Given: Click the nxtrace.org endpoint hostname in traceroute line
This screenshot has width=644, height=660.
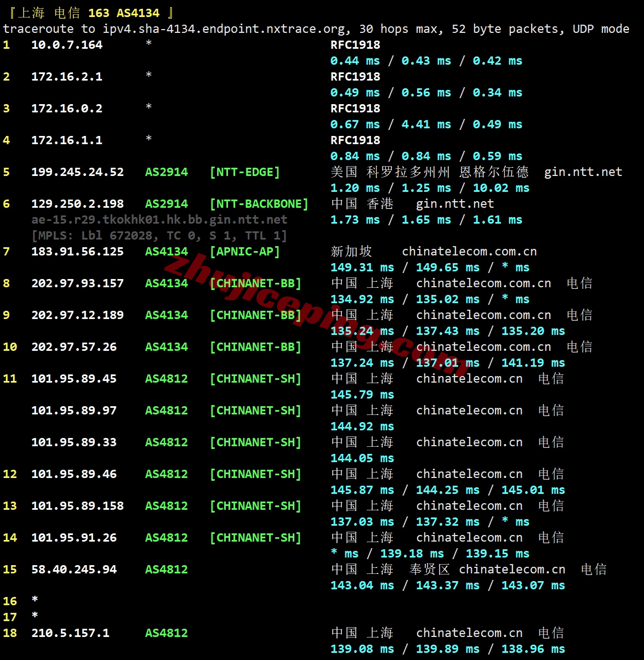Looking at the screenshot, I should tap(224, 29).
